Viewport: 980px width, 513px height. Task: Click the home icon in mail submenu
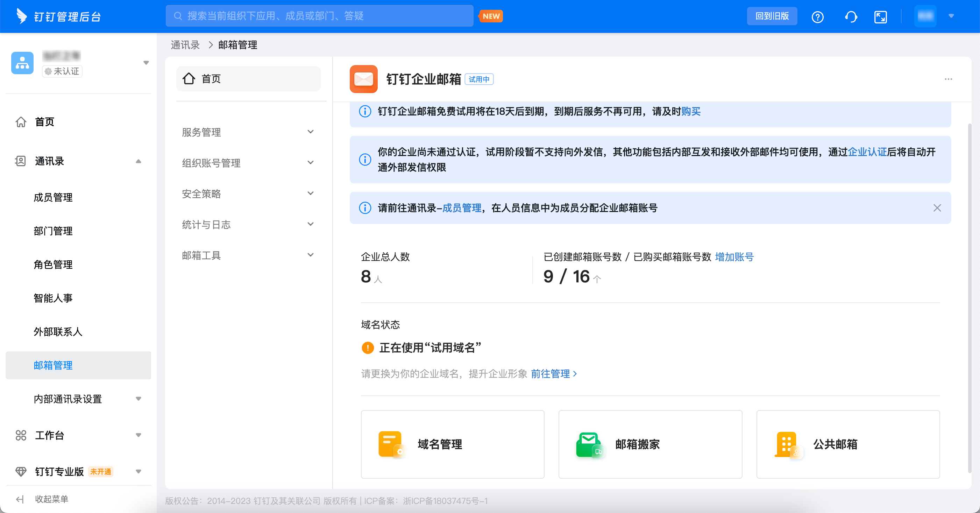pos(189,79)
